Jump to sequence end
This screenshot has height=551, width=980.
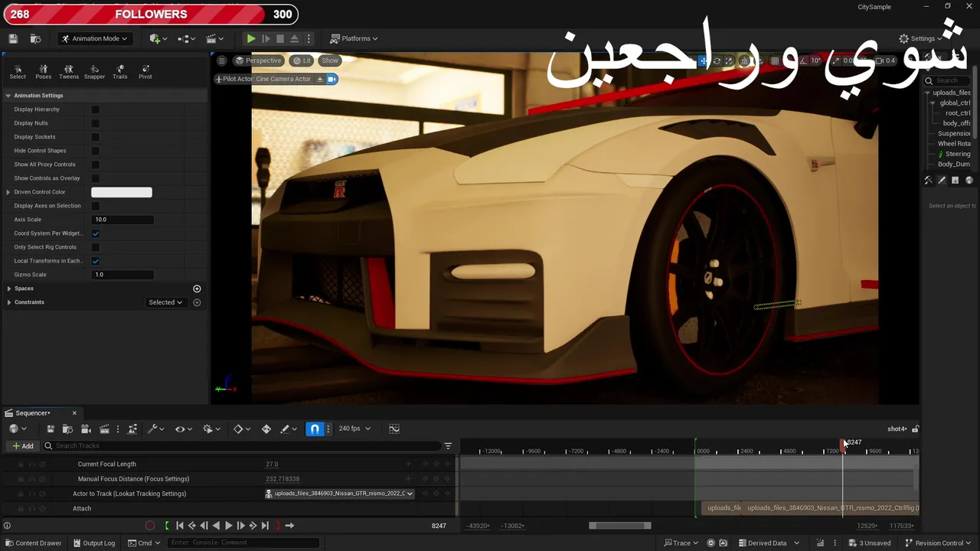coord(265,526)
